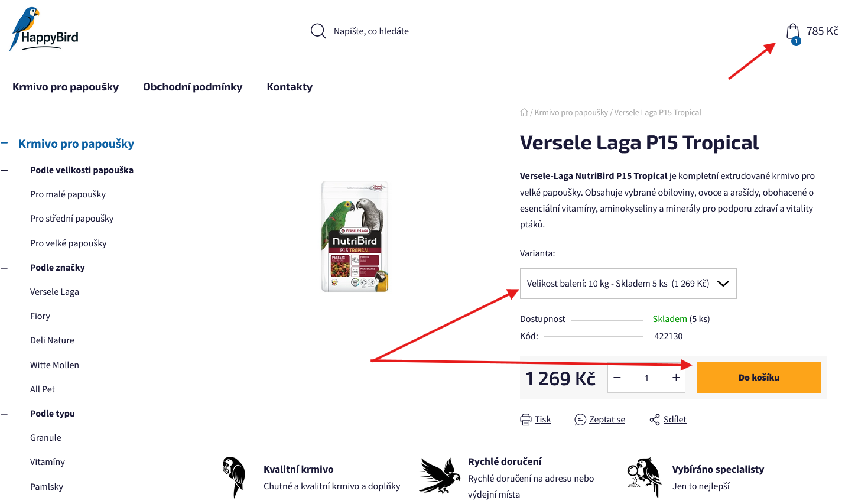Open Kontakty menu item

tap(290, 87)
